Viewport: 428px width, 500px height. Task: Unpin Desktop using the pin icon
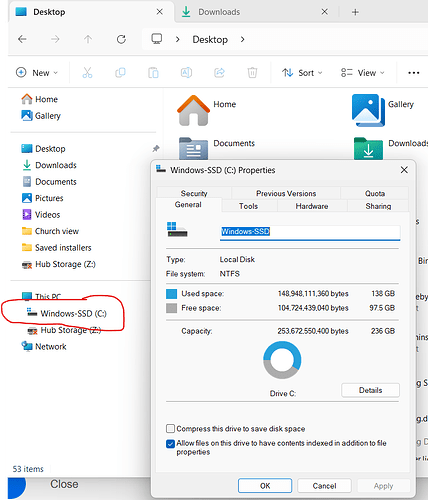(156, 149)
